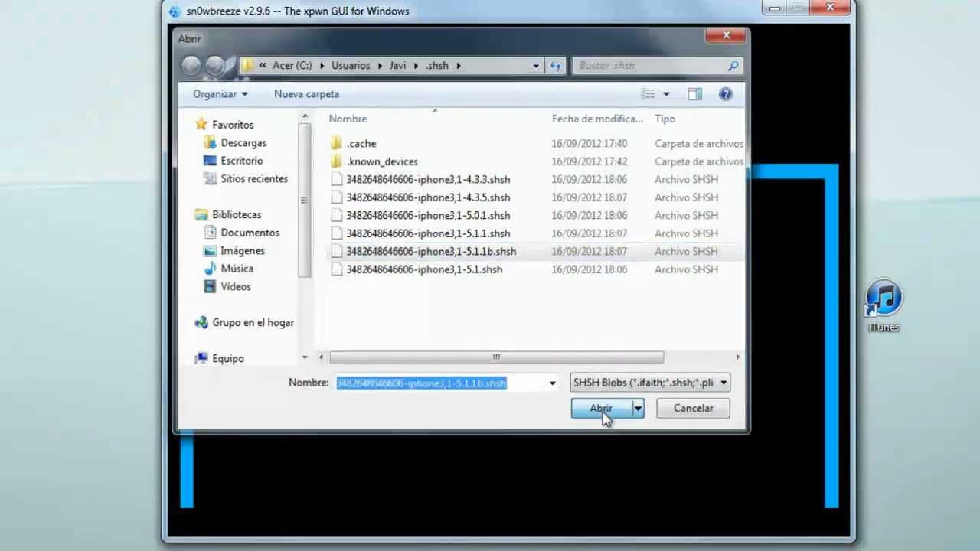Toggle the preview pane icon

pyautogui.click(x=694, y=94)
